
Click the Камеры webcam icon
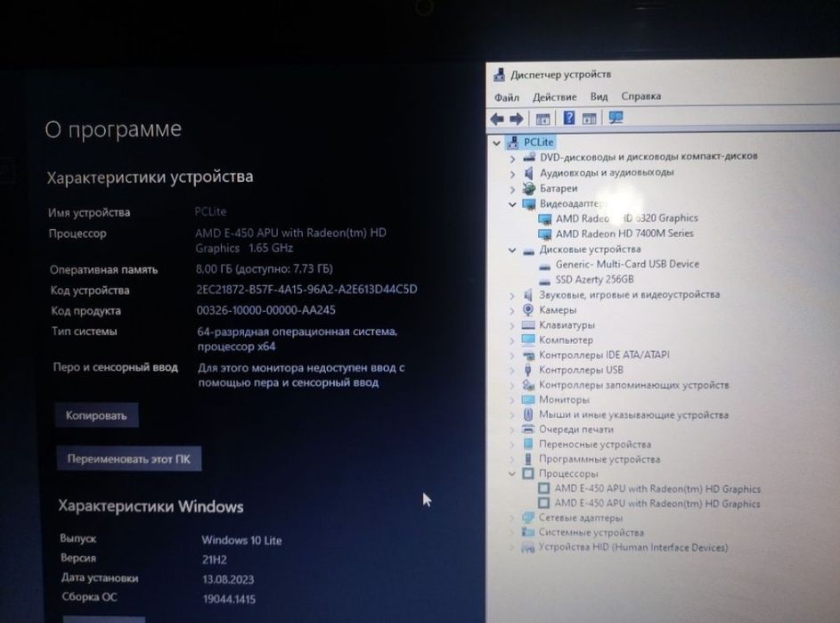point(528,310)
